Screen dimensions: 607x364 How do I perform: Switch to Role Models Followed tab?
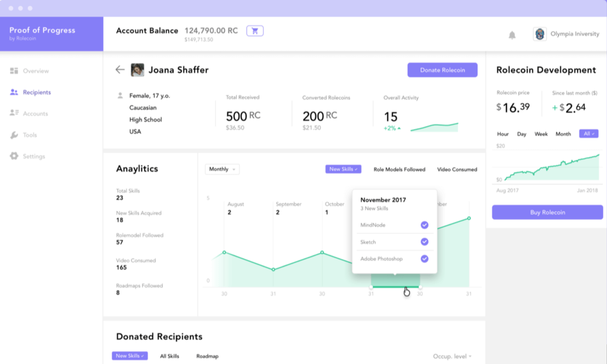(399, 169)
